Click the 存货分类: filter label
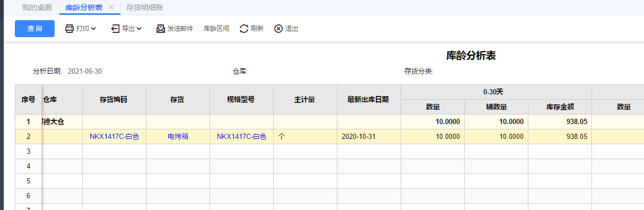Viewport: 644px width, 210px height. coord(419,72)
